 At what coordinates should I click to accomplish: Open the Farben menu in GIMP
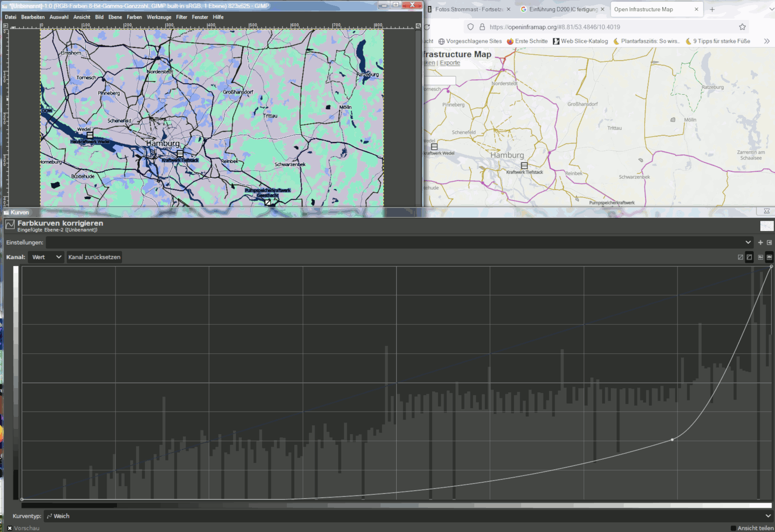pyautogui.click(x=134, y=17)
